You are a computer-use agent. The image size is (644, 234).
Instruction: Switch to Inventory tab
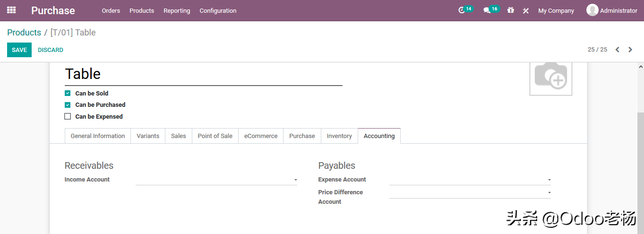(x=339, y=136)
